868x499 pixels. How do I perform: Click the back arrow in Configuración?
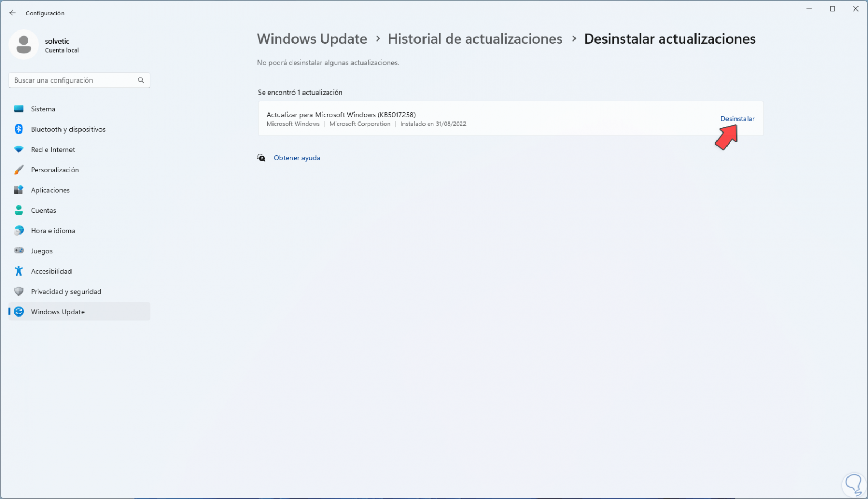click(13, 13)
